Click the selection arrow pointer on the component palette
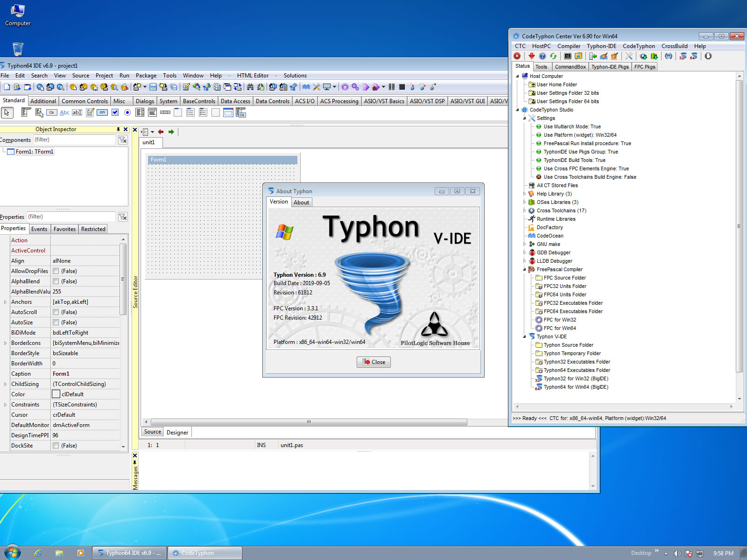The height and width of the screenshot is (560, 747). point(7,112)
